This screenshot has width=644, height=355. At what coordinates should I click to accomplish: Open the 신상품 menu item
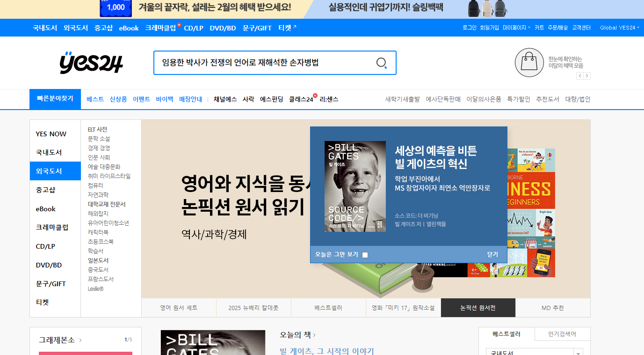click(118, 99)
